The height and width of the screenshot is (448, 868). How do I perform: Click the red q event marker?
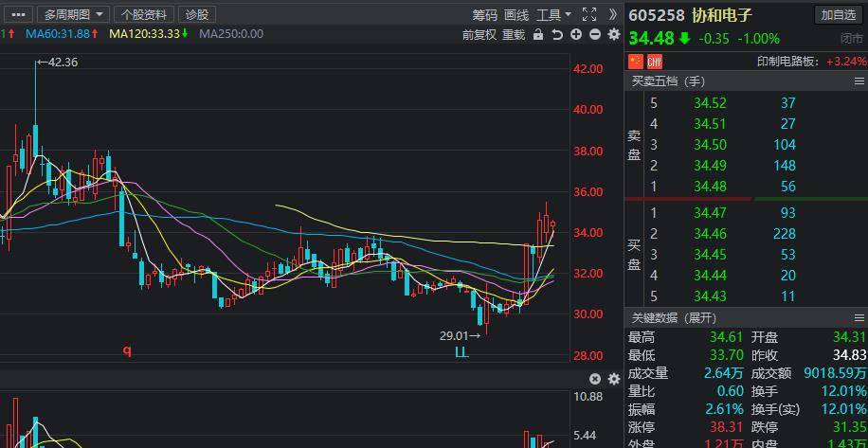tap(127, 351)
